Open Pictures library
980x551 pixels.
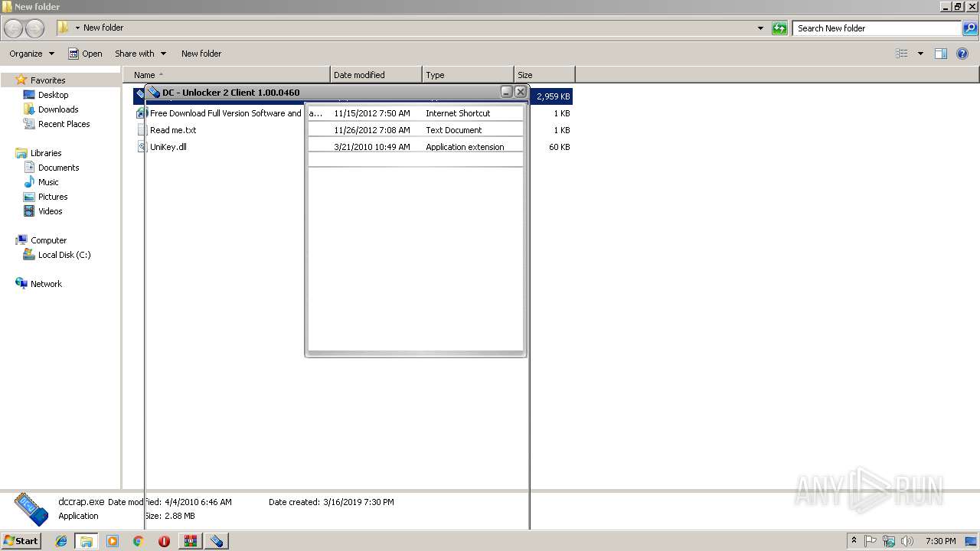(53, 197)
